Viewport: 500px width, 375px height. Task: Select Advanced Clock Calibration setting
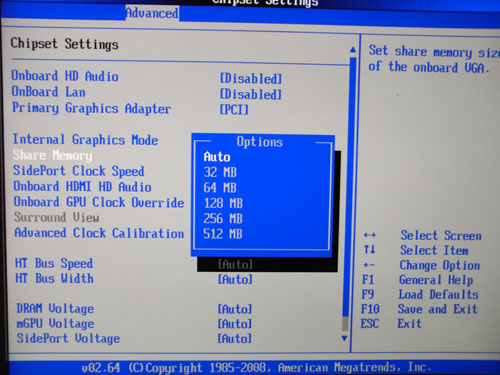pyautogui.click(x=99, y=233)
